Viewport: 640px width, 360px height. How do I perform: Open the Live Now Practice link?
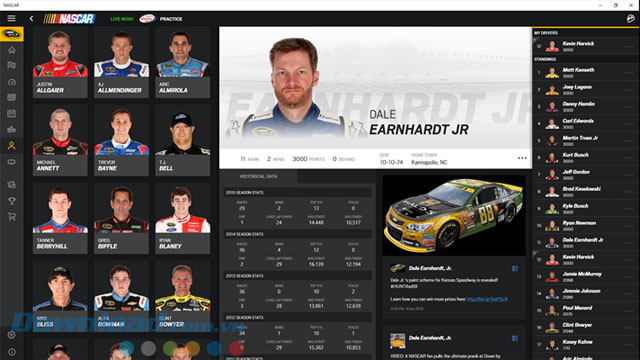point(146,19)
